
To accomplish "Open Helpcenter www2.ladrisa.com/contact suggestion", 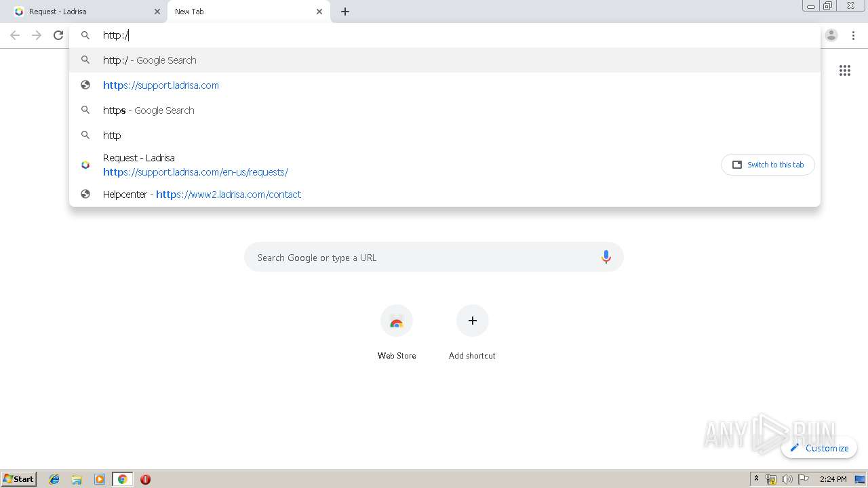I will 445,195.
